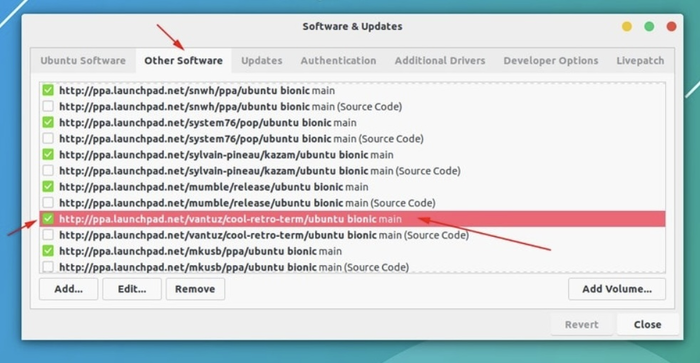
Task: Click the Add... button
Action: (68, 289)
